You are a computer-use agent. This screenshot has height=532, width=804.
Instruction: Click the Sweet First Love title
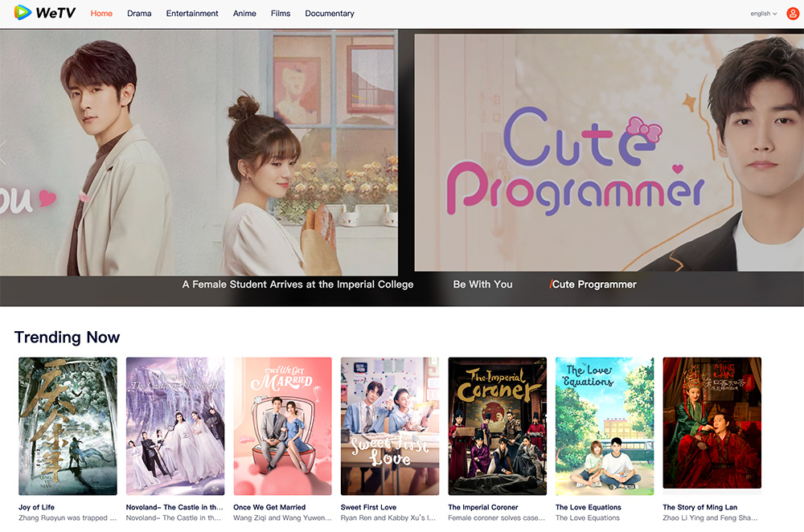tap(368, 507)
